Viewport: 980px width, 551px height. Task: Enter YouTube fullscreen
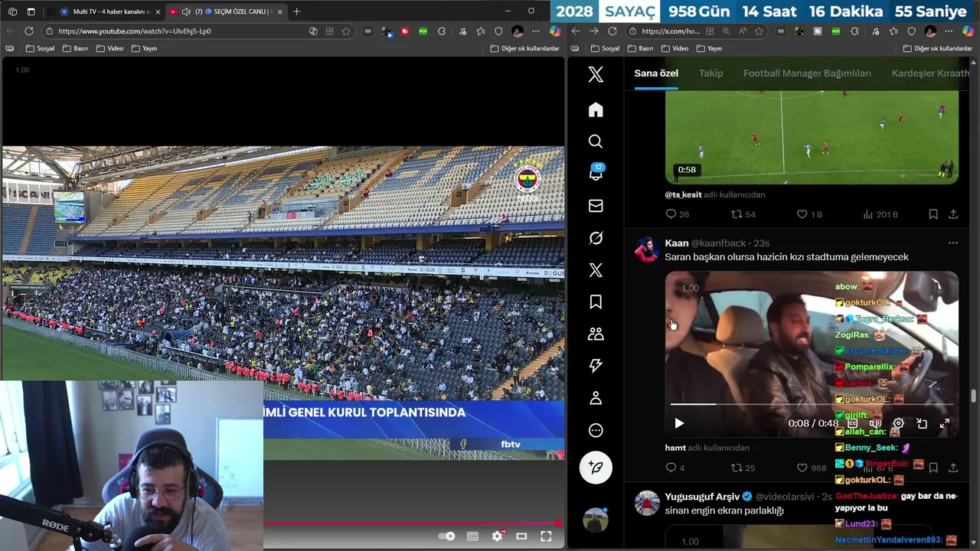click(x=546, y=536)
